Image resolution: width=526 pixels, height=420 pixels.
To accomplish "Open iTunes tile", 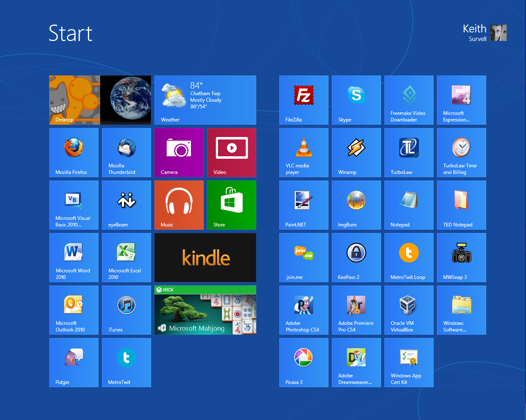I will click(126, 310).
